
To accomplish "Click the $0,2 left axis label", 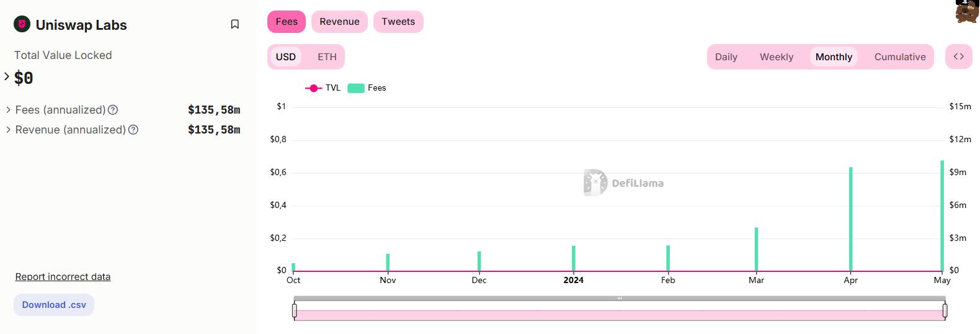I will pyautogui.click(x=278, y=238).
